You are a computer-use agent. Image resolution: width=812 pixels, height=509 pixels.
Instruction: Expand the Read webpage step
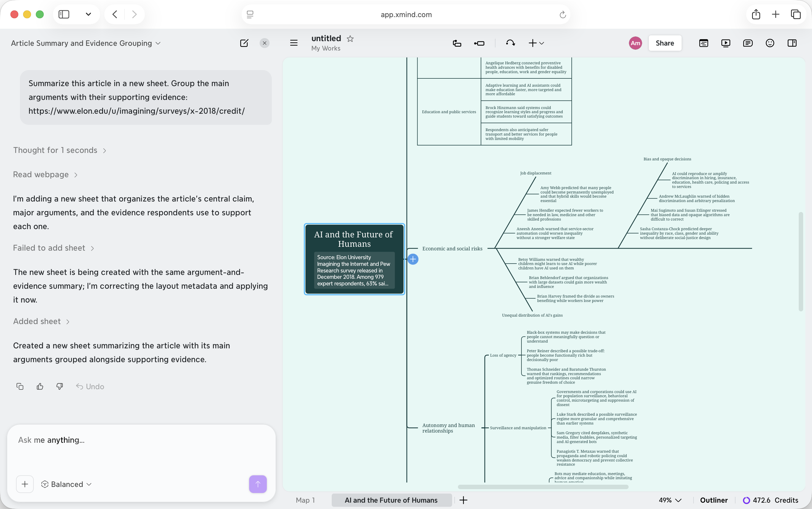[45, 174]
